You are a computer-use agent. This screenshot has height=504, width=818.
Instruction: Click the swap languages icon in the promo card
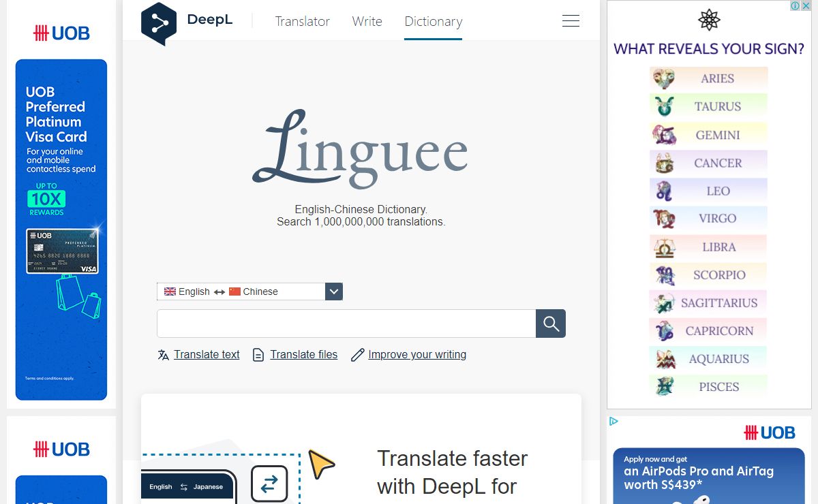[269, 484]
